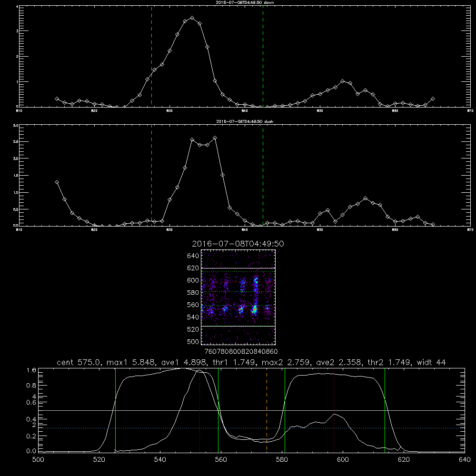Select the green vertical line near 525 in bottom plot

pyautogui.click(x=115, y=410)
